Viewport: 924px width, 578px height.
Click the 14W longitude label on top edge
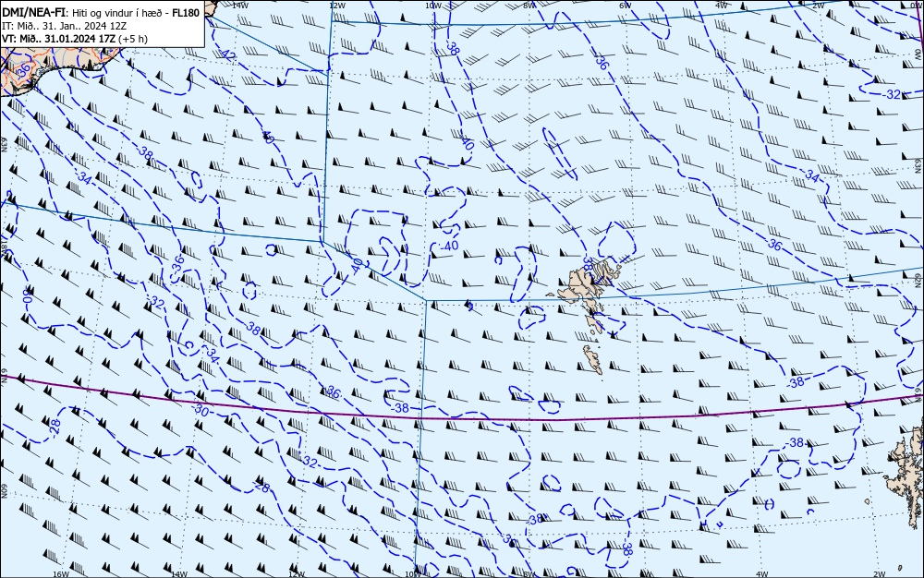[x=239, y=6]
